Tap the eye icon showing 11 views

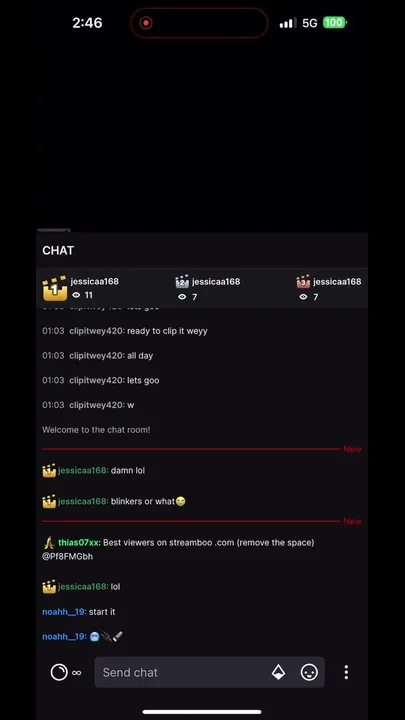pos(76,295)
